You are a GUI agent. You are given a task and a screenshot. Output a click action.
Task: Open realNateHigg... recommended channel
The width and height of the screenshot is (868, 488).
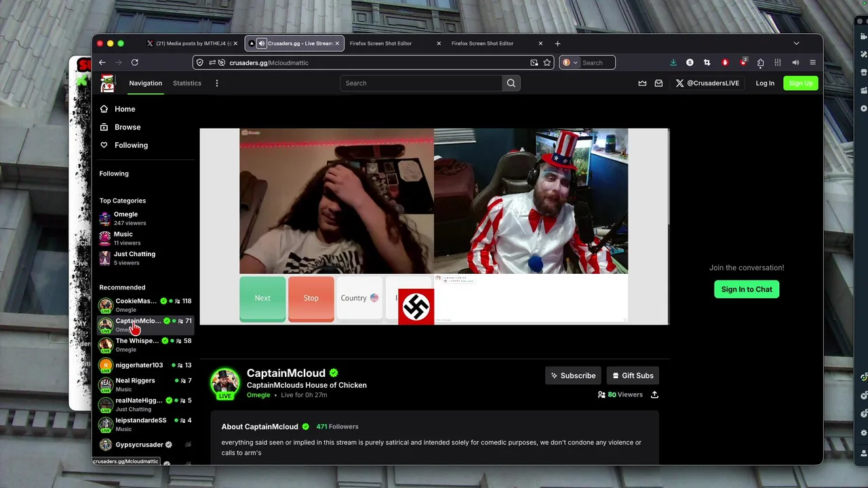[145, 405]
